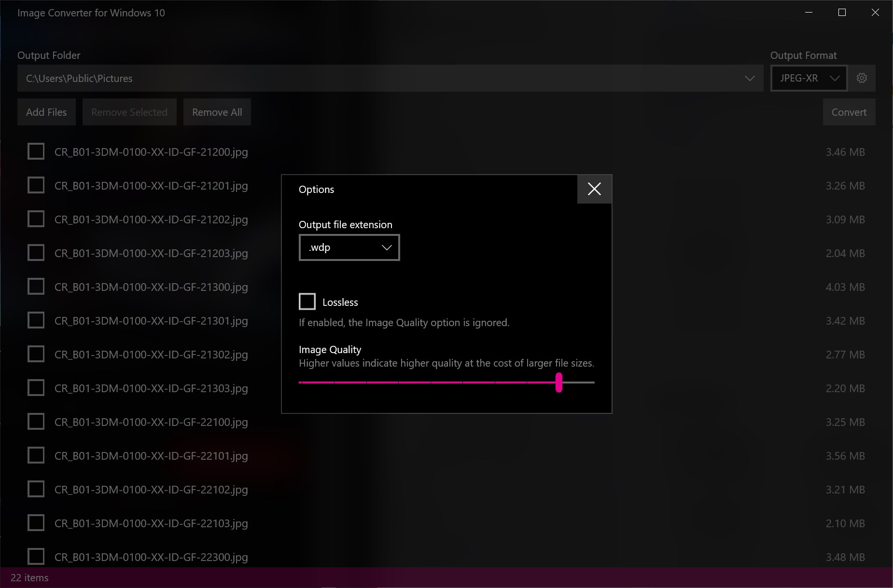
Task: Minimize the Image Converter window
Action: coord(809,13)
